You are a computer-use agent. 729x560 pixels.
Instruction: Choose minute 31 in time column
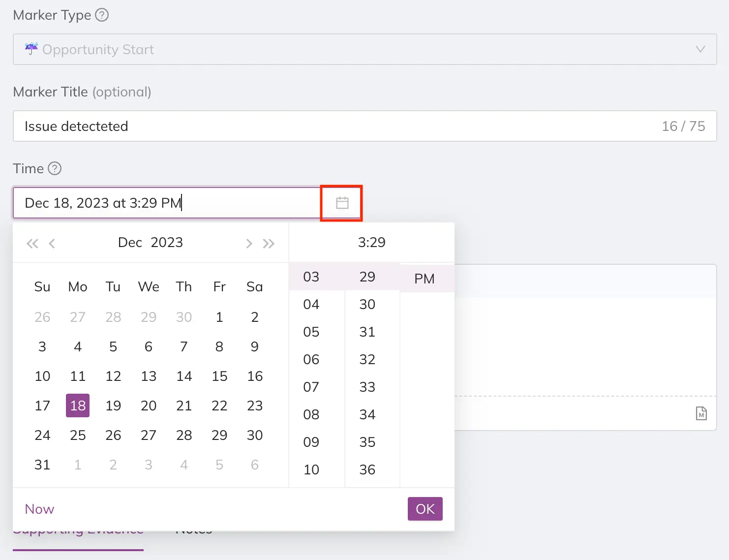(x=372, y=332)
